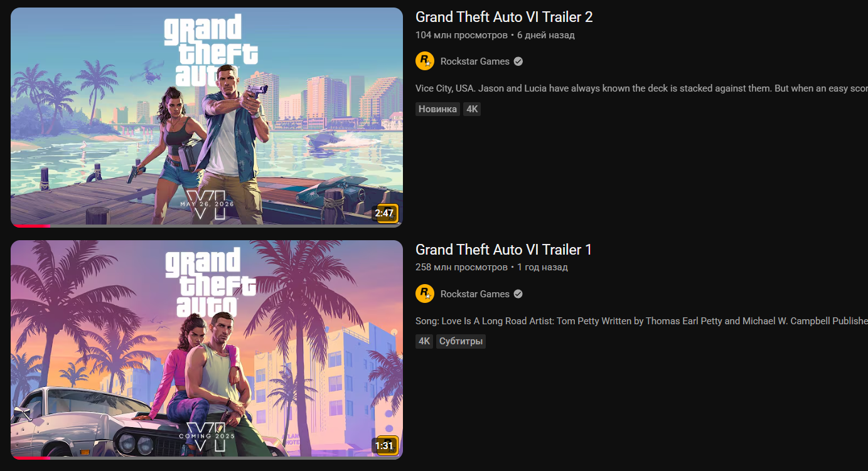Click the 1:31 duration badge on thumbnail
The height and width of the screenshot is (471, 868).
[x=384, y=446]
